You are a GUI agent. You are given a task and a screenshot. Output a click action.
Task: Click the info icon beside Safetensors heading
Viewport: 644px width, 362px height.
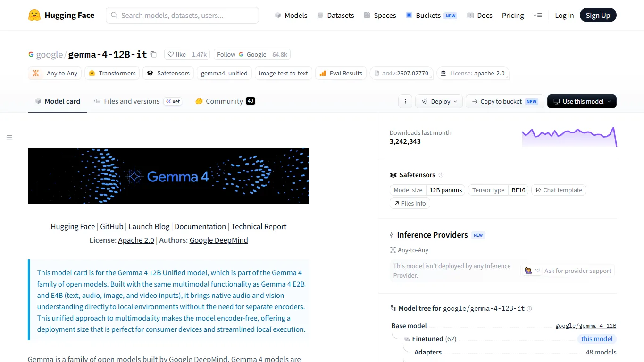pyautogui.click(x=441, y=175)
